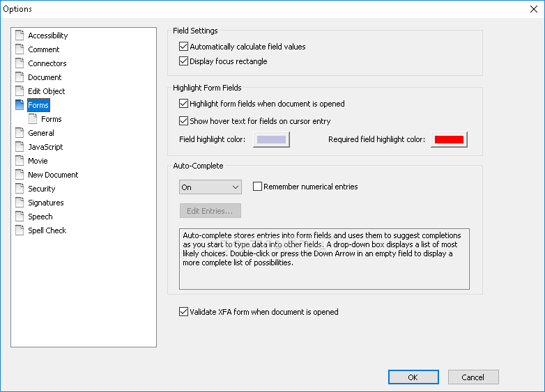This screenshot has height=392, width=545.
Task: Go to Security options
Action: point(42,189)
